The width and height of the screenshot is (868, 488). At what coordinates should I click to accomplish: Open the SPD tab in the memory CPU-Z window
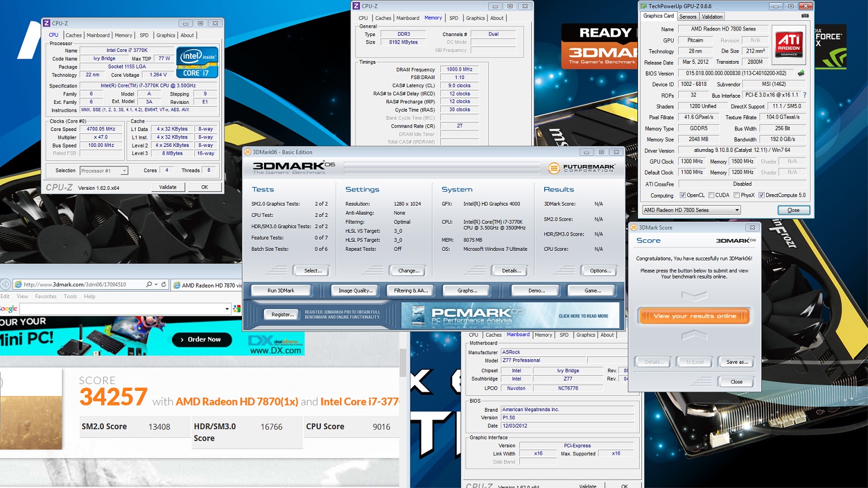pos(454,18)
